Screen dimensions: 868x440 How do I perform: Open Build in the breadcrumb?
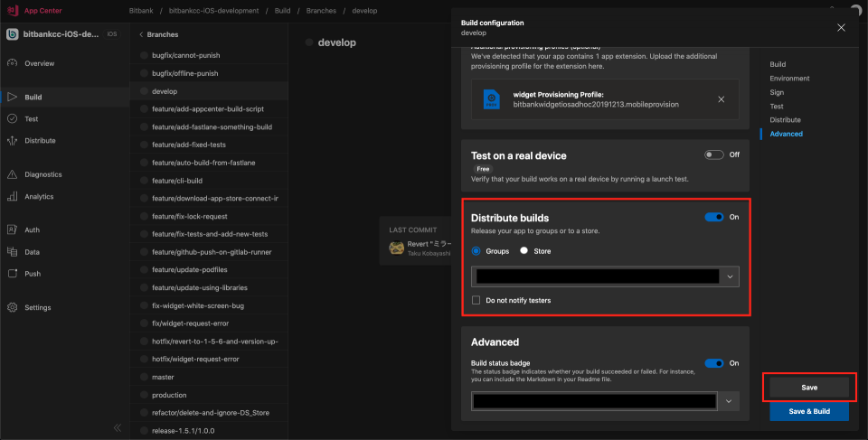point(282,11)
